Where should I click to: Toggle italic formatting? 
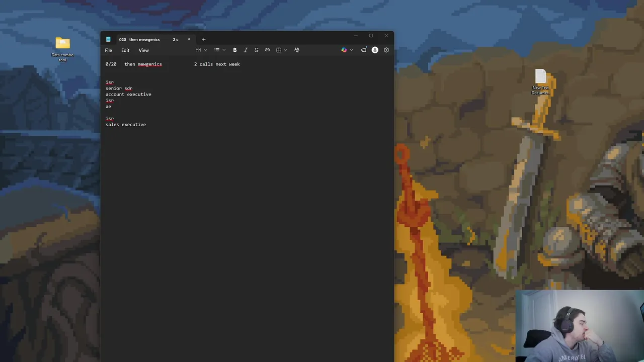point(246,50)
